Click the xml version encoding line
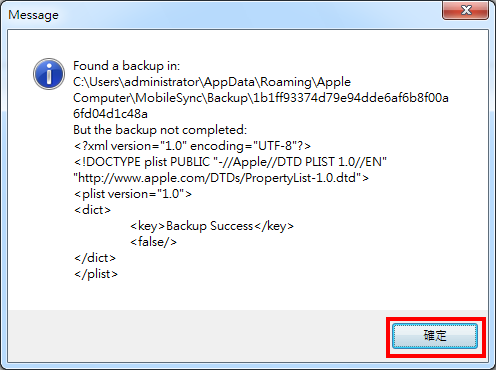This screenshot has height=370, width=496. click(x=192, y=146)
